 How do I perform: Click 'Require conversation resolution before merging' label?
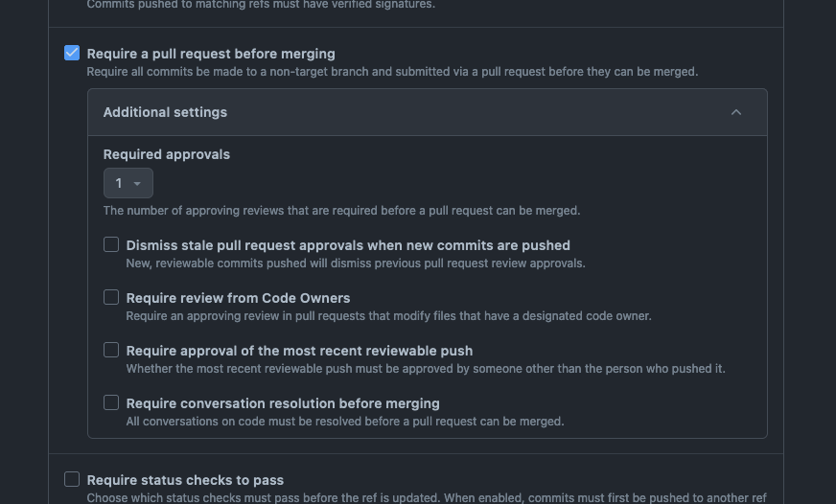point(283,403)
